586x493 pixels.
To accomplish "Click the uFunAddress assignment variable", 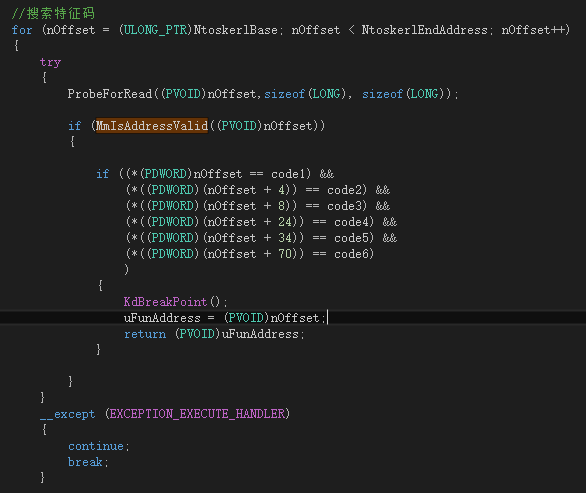I will click(162, 318).
